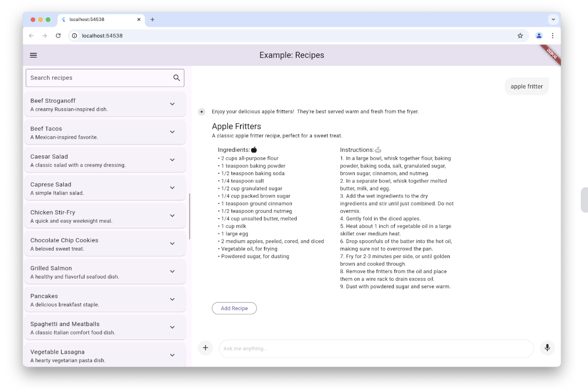
Task: Select the localhost:54538 browser tab
Action: [x=98, y=20]
